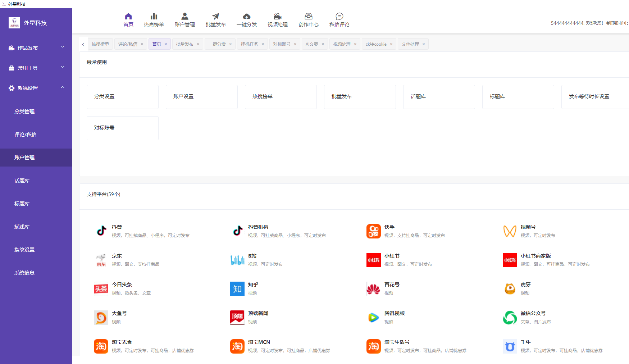629x364 pixels.
Task: Select 指纹设置 in the sidebar
Action: (24, 250)
